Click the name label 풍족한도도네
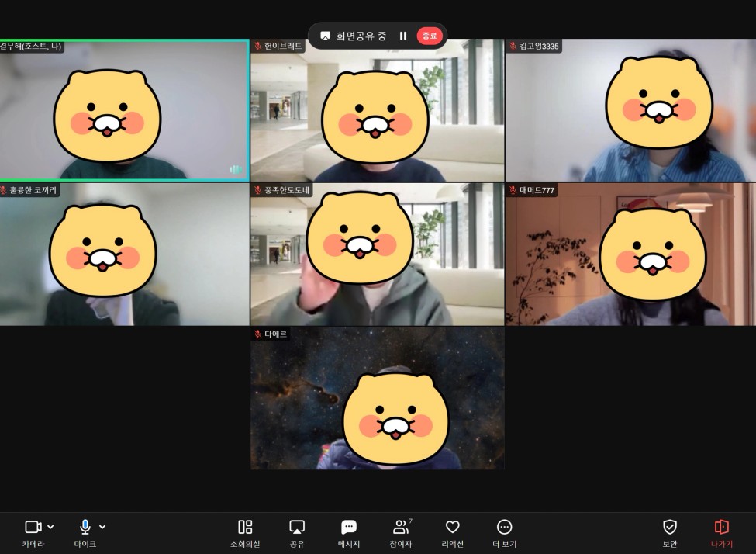Viewport: 756px width, 554px height. (287, 190)
